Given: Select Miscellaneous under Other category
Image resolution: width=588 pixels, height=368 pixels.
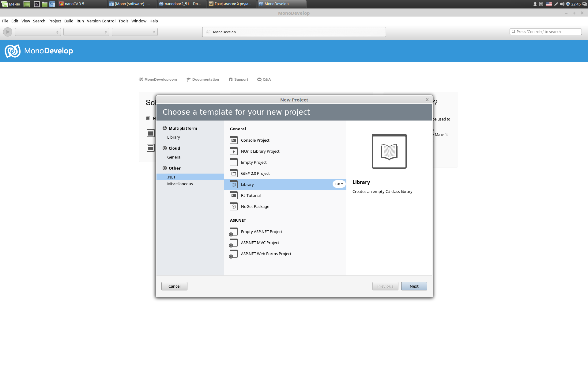Looking at the screenshot, I should click(180, 183).
